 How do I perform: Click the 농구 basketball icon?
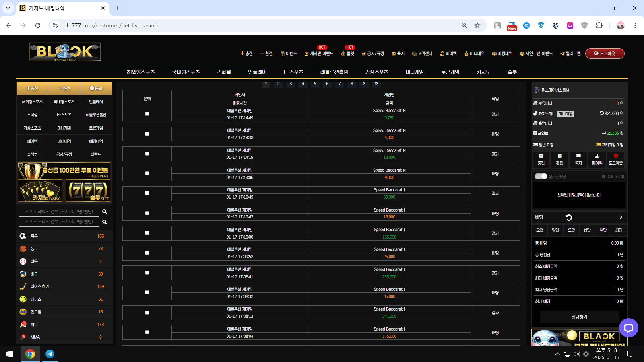pyautogui.click(x=23, y=249)
